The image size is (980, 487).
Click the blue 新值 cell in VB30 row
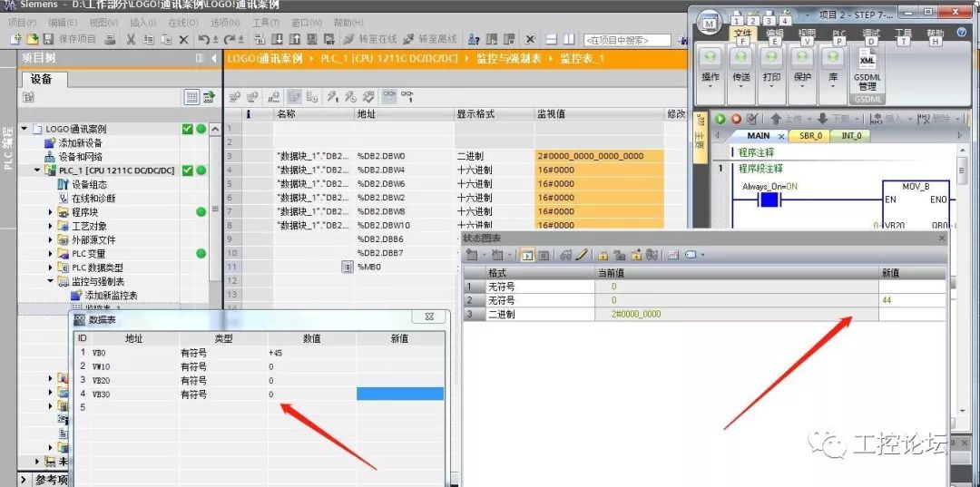coord(400,394)
